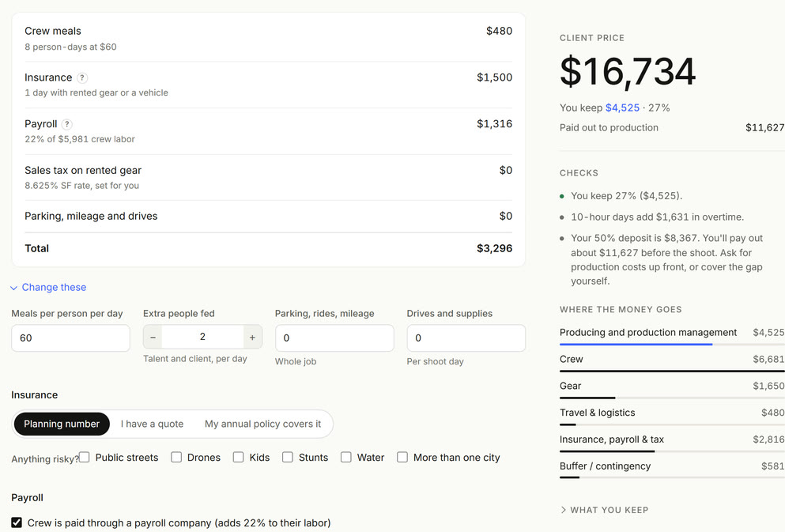Click the Crew meals line item
Viewport: 785px width, 532px height.
coord(268,39)
